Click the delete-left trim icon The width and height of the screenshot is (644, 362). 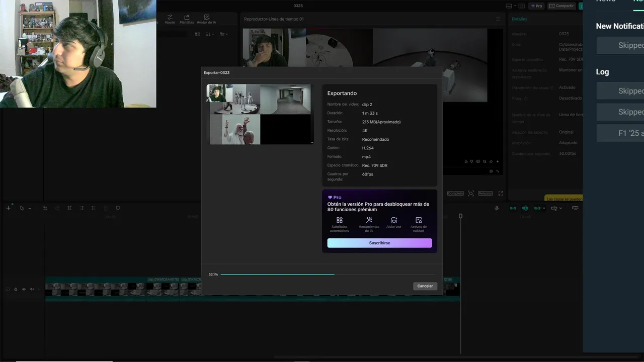82,208
